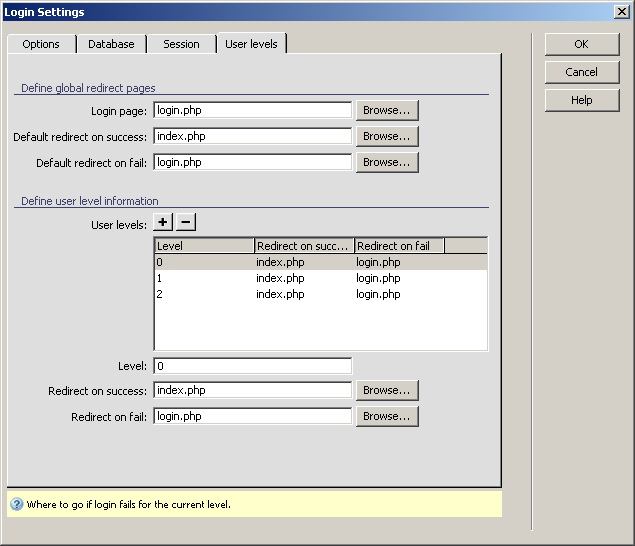This screenshot has width=635, height=546.
Task: Focus the Login page text field
Action: coord(253,110)
